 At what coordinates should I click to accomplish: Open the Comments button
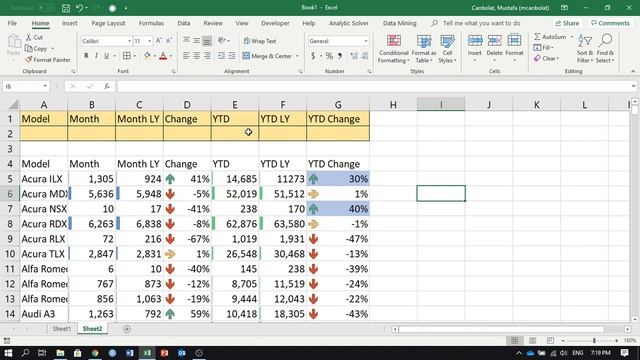611,23
